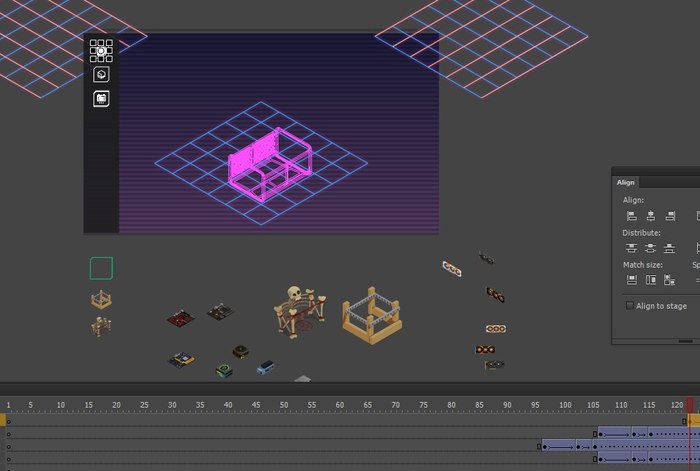Distribute objects by top edge
The image size is (700, 471).
click(x=631, y=248)
